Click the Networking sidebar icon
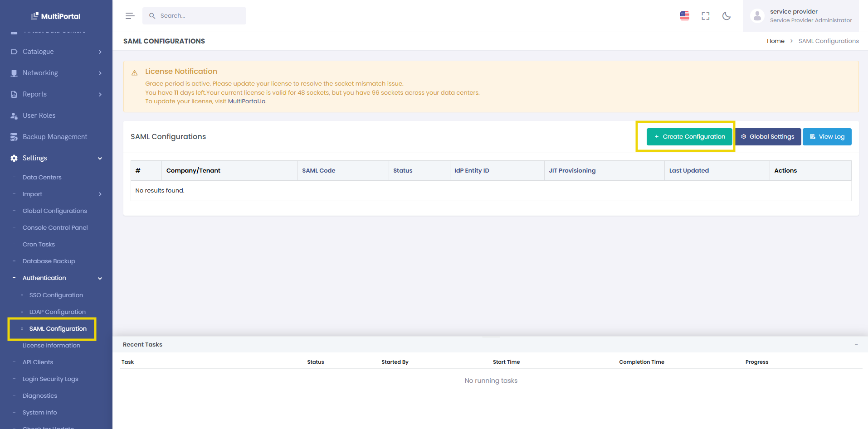The image size is (868, 429). click(x=14, y=73)
